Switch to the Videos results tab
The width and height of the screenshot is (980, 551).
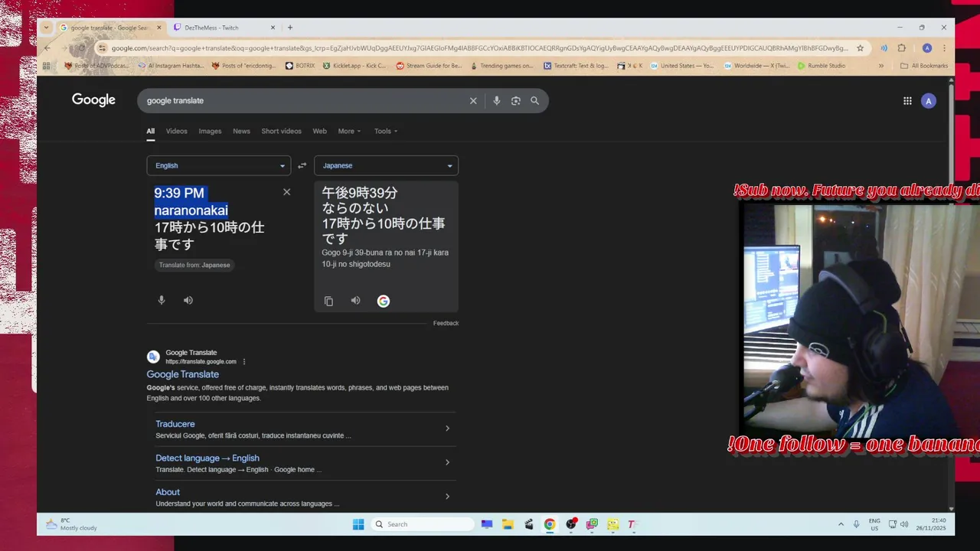tap(177, 131)
